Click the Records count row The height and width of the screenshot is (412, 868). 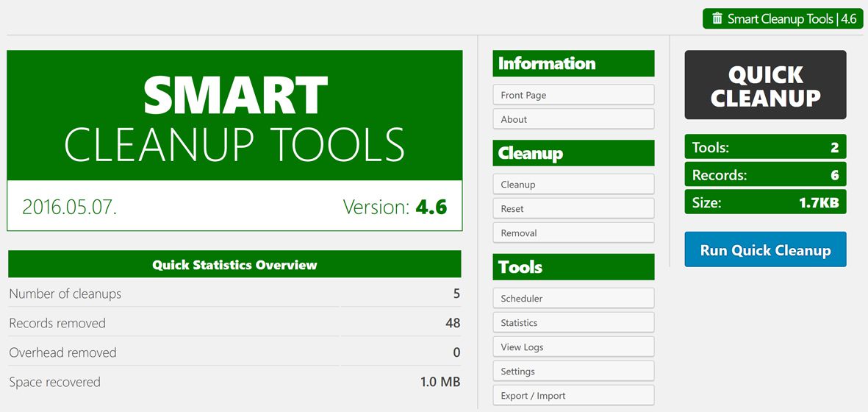(765, 175)
